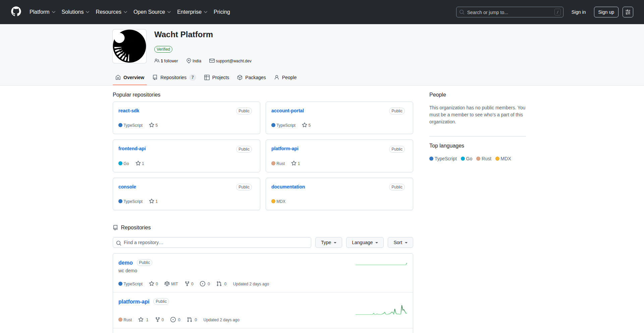Open the demo repository link

[125, 263]
